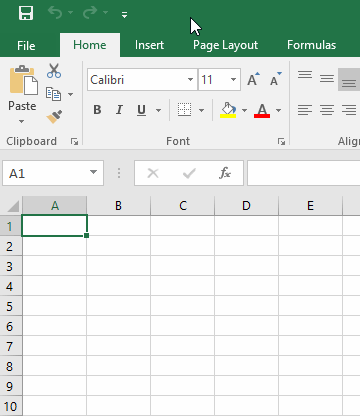
Task: Select the Format Painter brush
Action: pos(54,117)
